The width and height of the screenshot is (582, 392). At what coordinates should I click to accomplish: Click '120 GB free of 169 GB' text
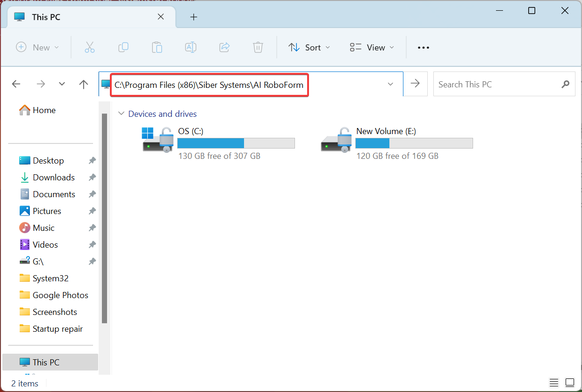click(397, 156)
